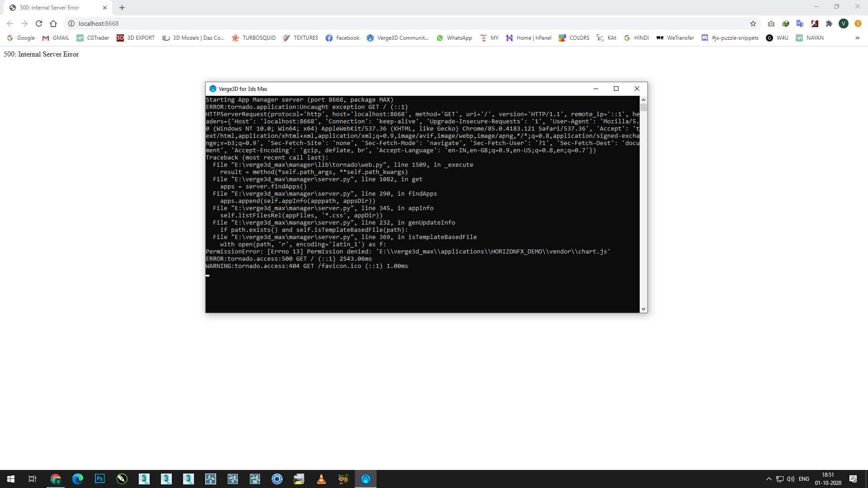Reload the localhost page
Screen dimensions: 868x488
coord(39,23)
